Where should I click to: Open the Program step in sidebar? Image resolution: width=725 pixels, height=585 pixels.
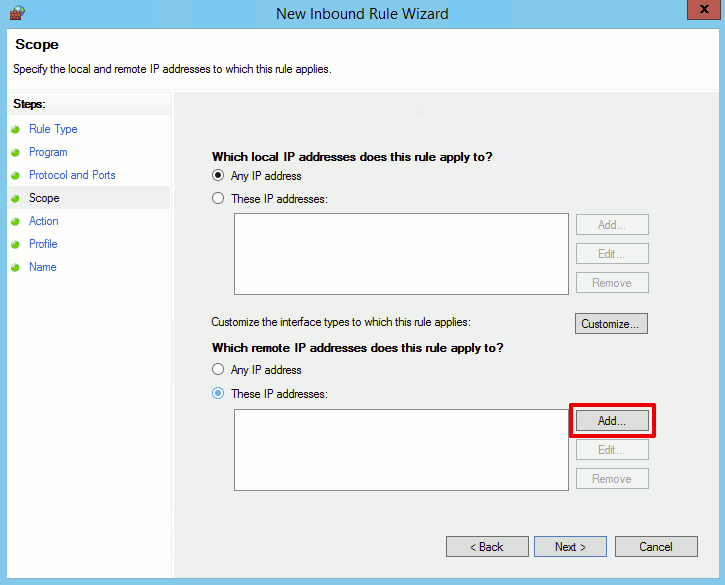pos(48,152)
